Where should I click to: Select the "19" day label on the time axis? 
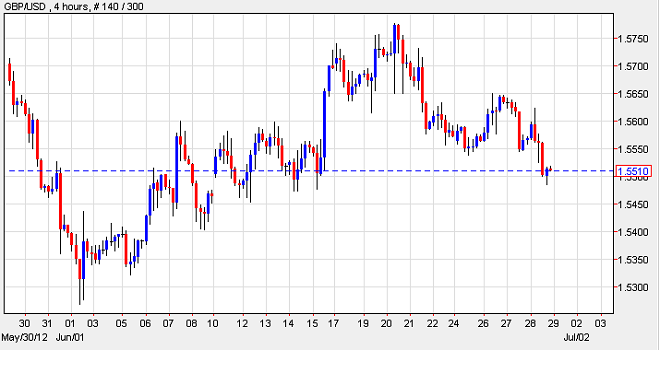click(x=364, y=323)
